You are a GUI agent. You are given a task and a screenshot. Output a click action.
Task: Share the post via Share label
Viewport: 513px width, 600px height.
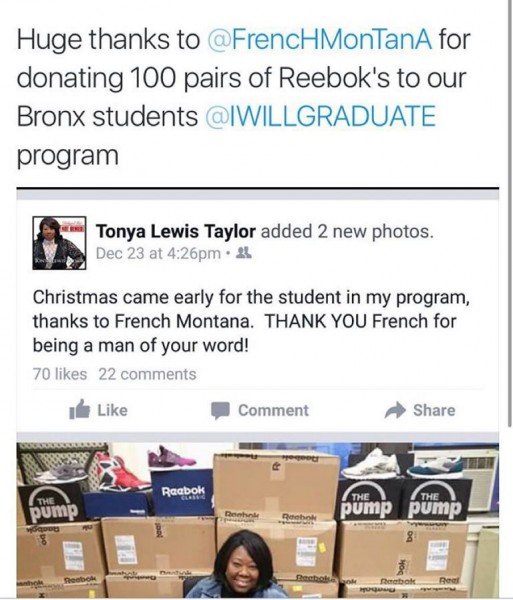(x=434, y=410)
